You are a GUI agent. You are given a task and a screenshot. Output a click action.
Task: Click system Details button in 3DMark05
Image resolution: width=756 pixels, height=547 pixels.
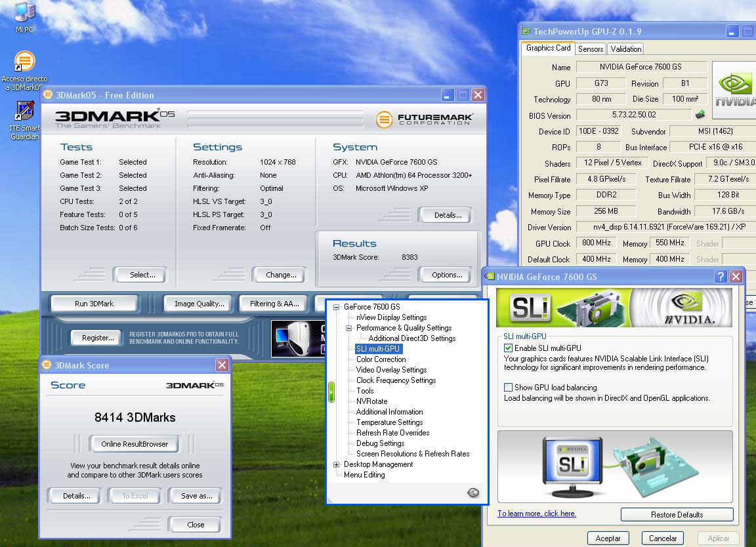coord(446,215)
